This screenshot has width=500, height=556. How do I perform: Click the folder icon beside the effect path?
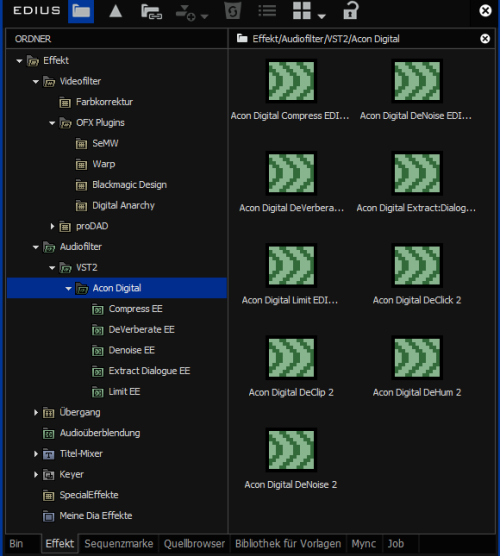coord(242,38)
